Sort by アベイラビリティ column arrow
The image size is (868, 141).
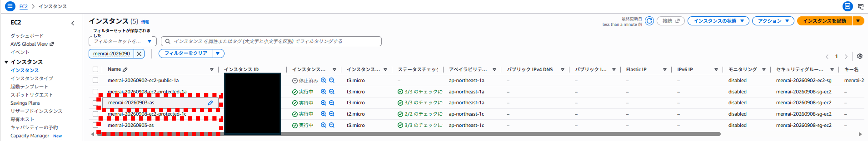click(494, 69)
